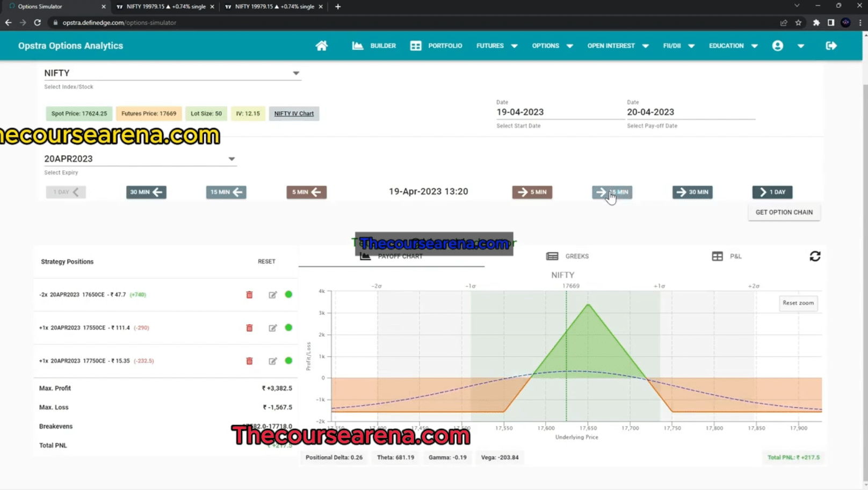Switch to the Greeks tab
868x490 pixels.
click(567, 257)
